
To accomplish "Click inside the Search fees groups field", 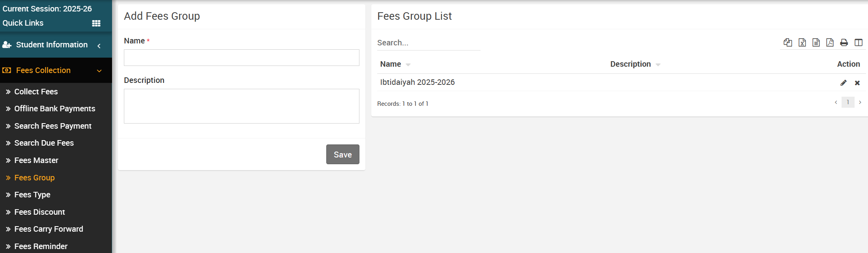I will point(428,43).
